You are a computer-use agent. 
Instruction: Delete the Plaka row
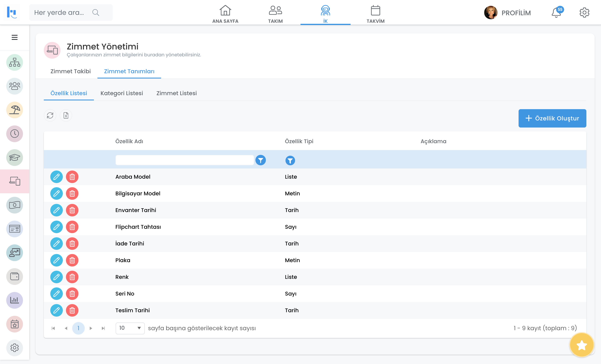click(x=72, y=260)
